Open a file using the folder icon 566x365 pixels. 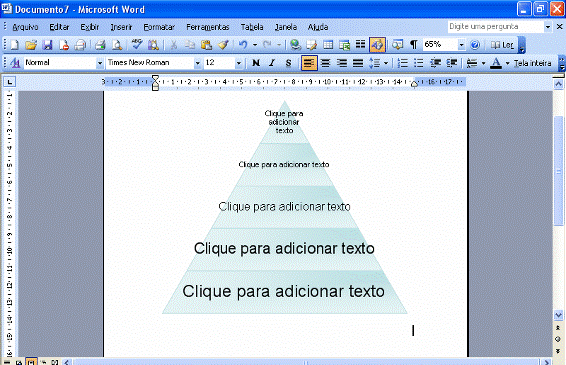point(31,45)
